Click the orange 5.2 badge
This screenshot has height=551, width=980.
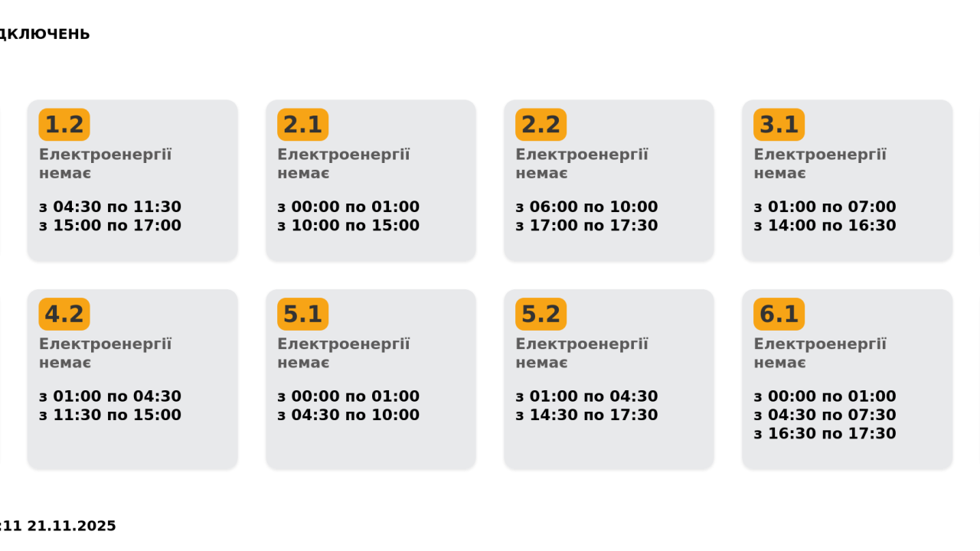541,314
